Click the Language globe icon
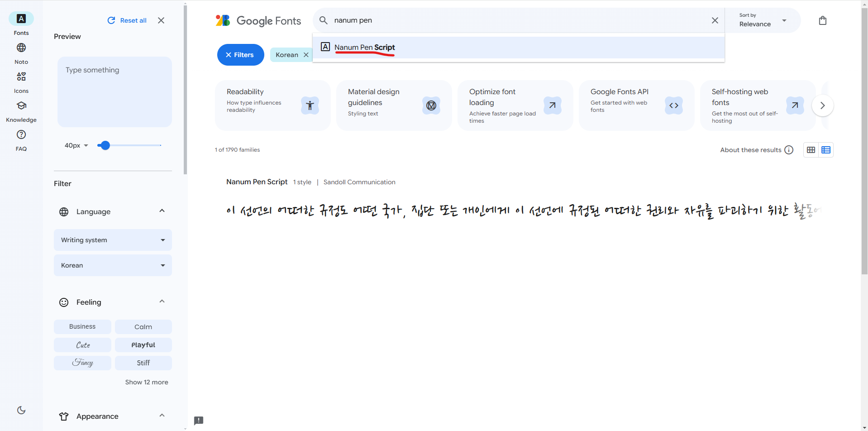The image size is (868, 431). tap(64, 211)
